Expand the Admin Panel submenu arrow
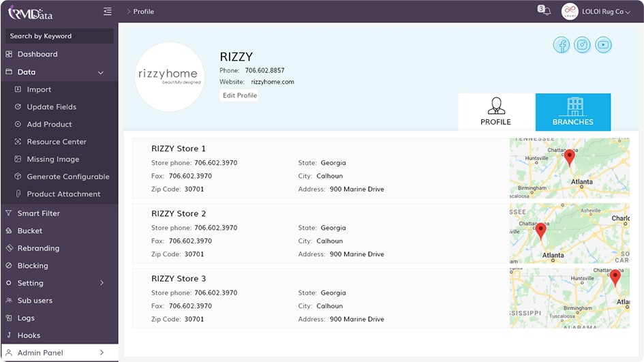 [x=102, y=352]
